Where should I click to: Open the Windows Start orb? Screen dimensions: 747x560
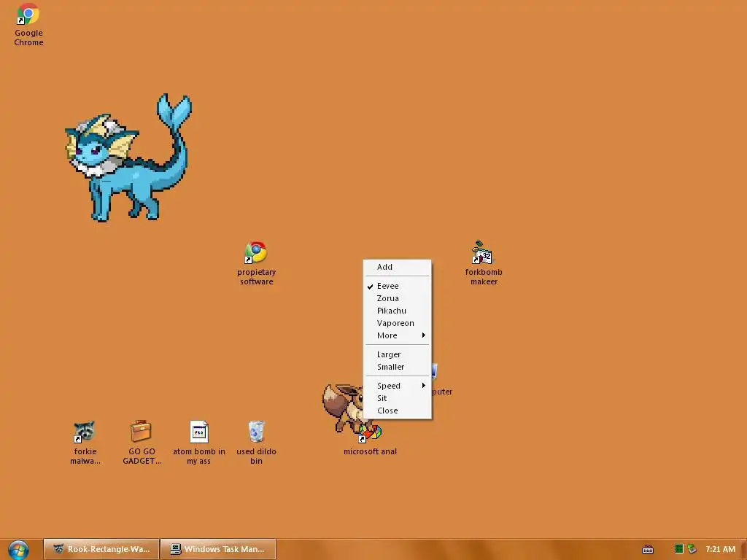pyautogui.click(x=18, y=549)
